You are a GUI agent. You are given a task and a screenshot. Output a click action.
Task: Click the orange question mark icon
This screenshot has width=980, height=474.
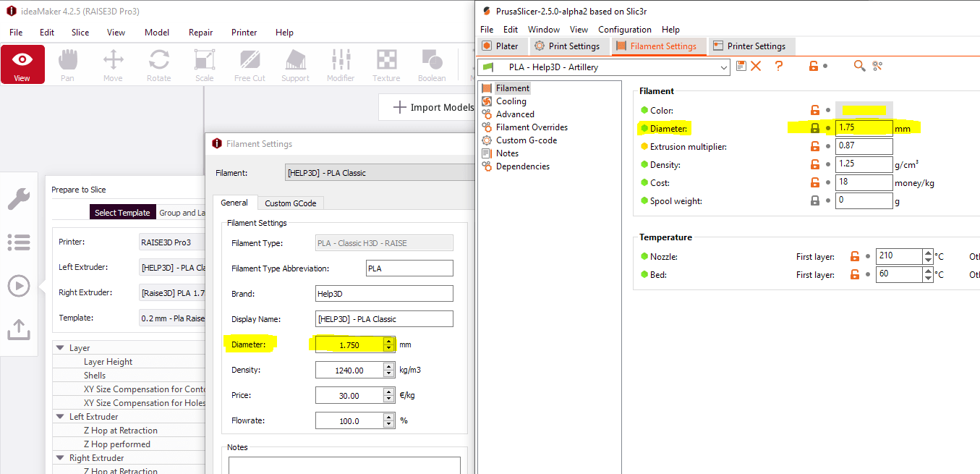(779, 66)
